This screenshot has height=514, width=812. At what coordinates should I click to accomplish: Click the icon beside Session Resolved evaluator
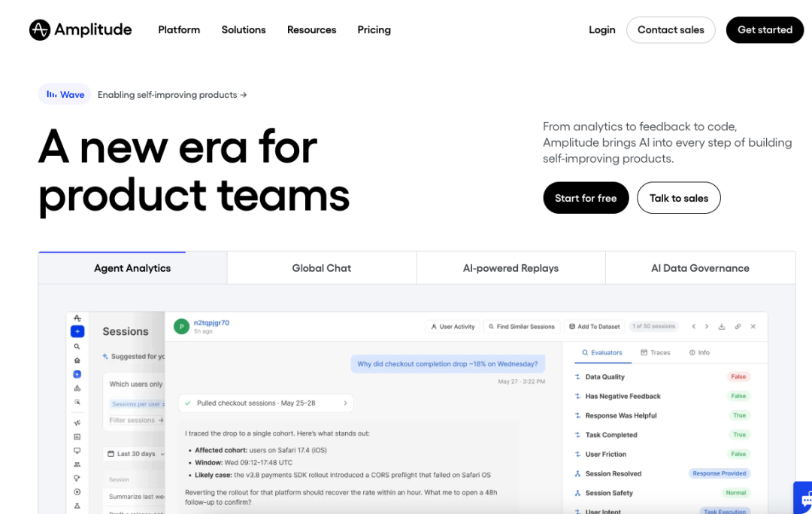coord(577,473)
